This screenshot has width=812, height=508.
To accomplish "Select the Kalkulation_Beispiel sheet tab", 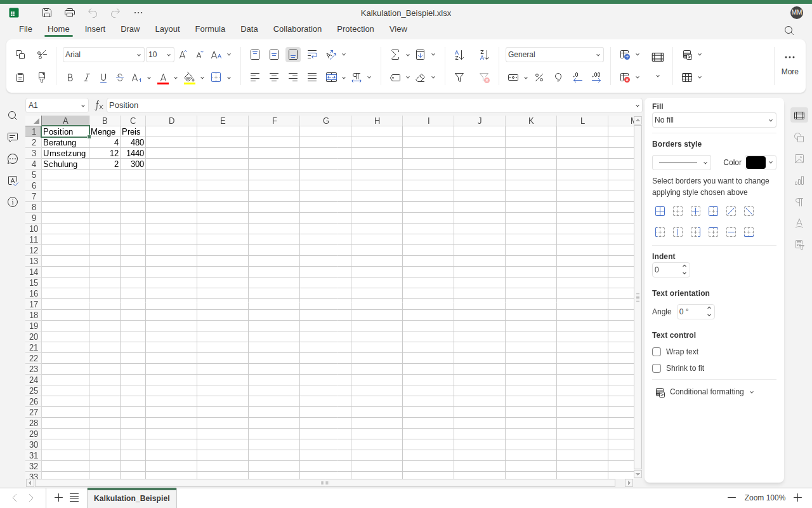I will [132, 498].
